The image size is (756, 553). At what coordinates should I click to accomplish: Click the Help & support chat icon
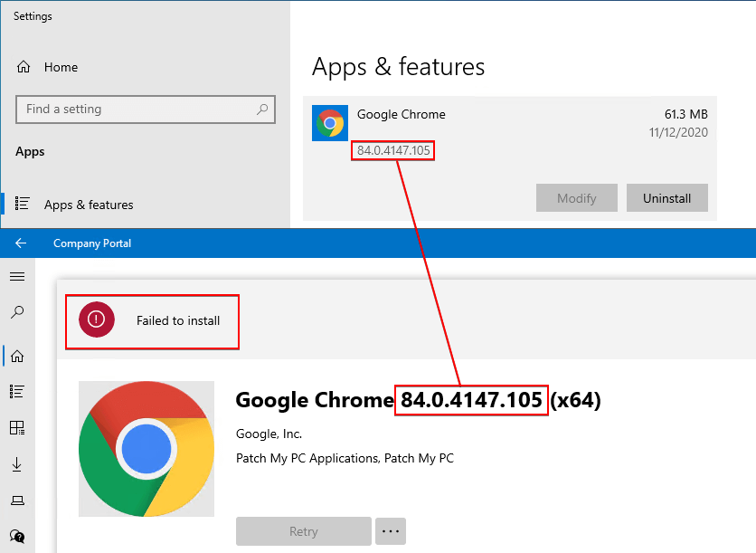(x=17, y=536)
